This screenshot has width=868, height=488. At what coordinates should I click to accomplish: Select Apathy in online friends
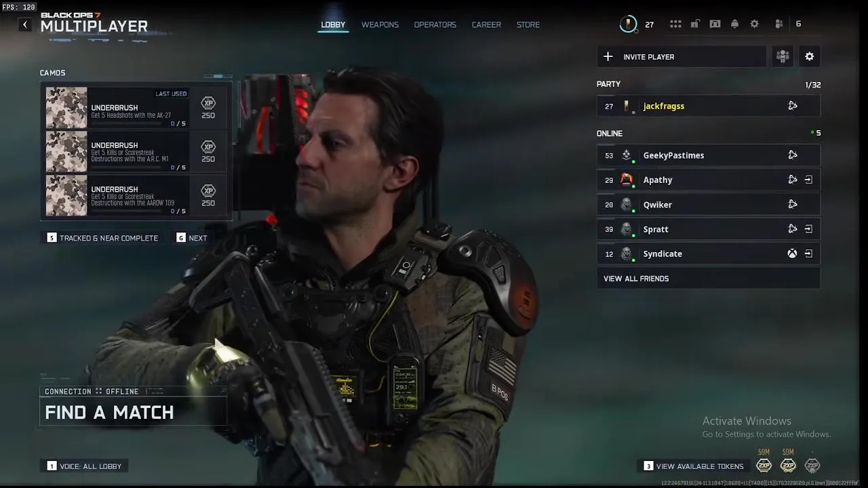(709, 180)
